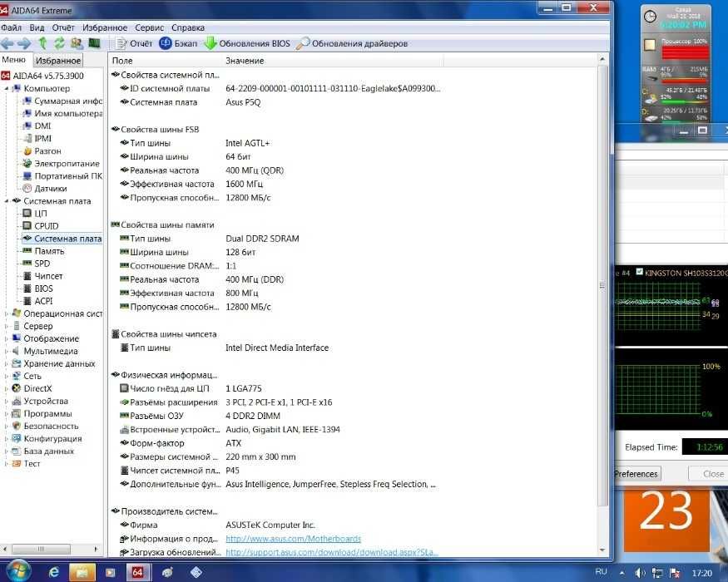Click Обновления BIOS toolbar button

point(247,43)
